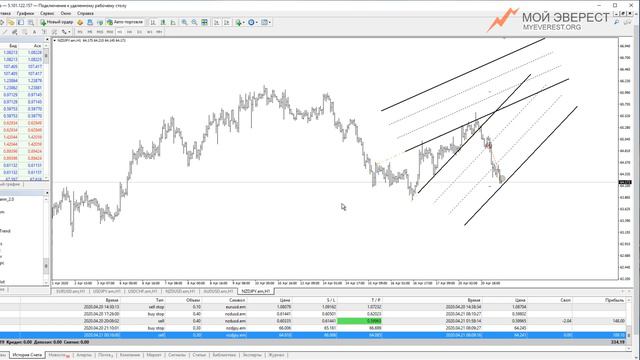The width and height of the screenshot is (640, 360).
Task: Open the Окно menu
Action: (66, 13)
